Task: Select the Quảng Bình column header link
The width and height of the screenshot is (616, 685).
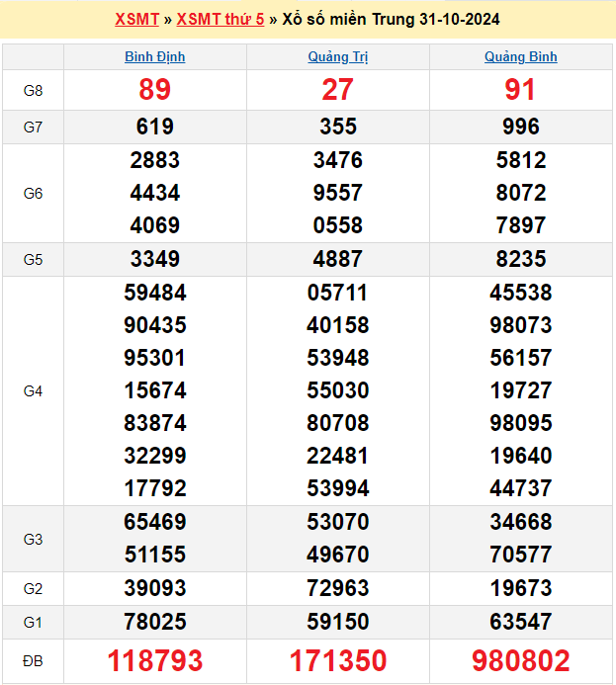Action: coord(520,56)
